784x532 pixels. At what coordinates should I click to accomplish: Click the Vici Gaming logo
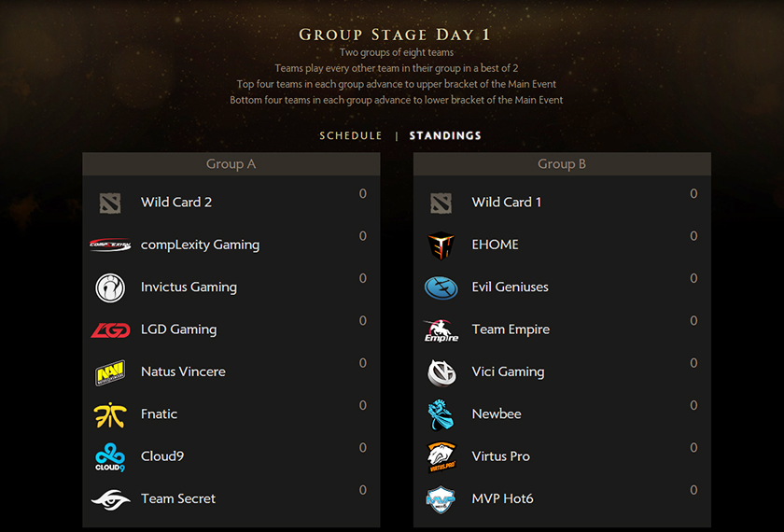(x=441, y=372)
